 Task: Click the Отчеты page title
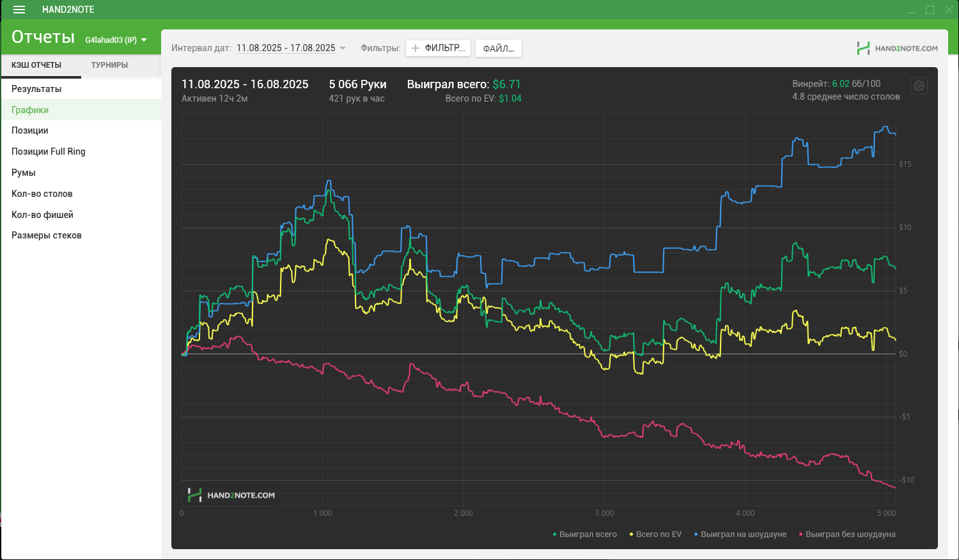(x=43, y=37)
